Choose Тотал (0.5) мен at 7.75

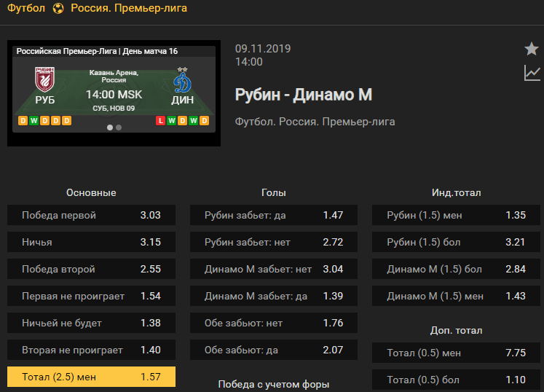click(456, 353)
